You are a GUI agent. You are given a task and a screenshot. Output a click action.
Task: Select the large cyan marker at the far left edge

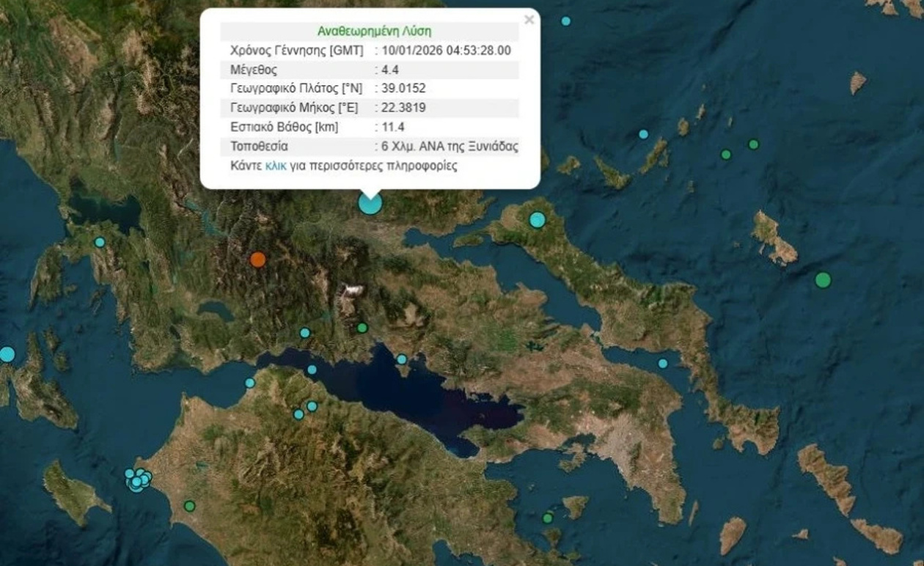pos(7,355)
